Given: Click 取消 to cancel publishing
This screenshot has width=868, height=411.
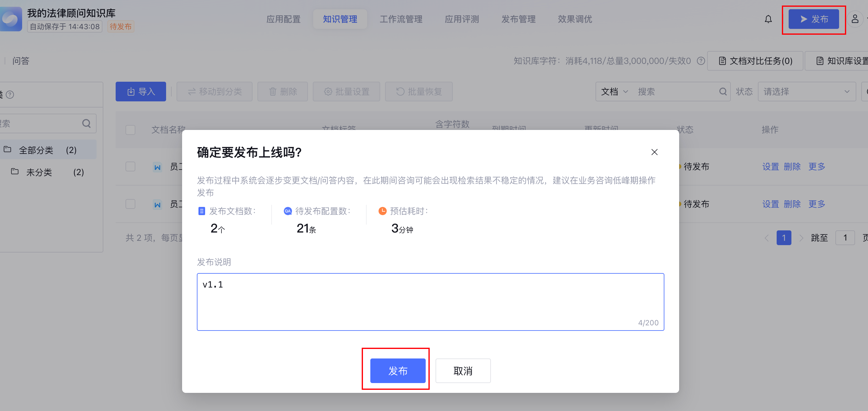Looking at the screenshot, I should 463,371.
